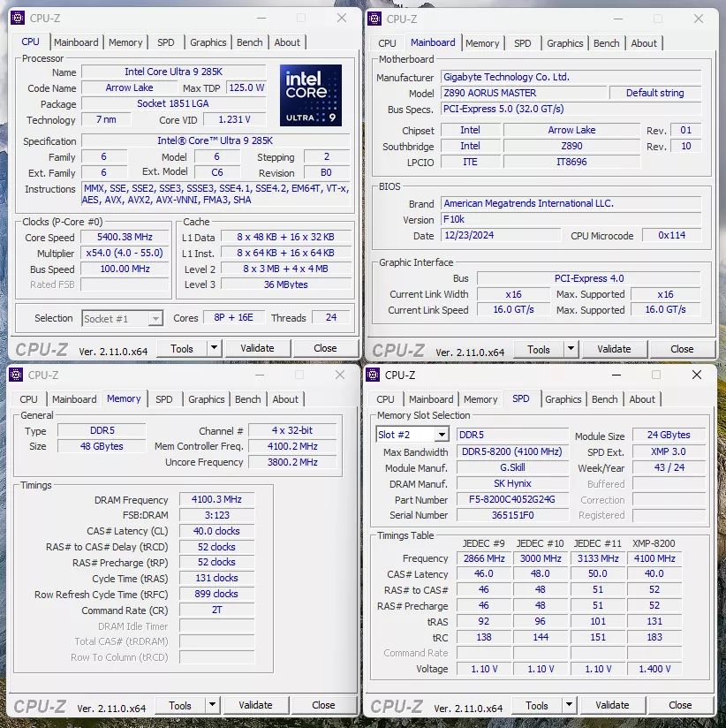Screen dimensions: 726x728
Task: Click the Close button in the memory Timings window
Action: click(323, 705)
